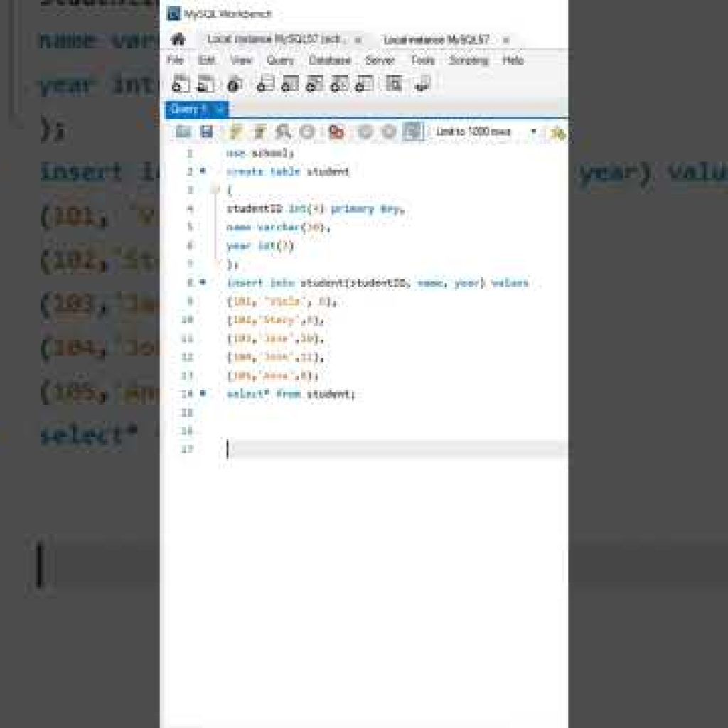Open the Server menu

coord(380,60)
